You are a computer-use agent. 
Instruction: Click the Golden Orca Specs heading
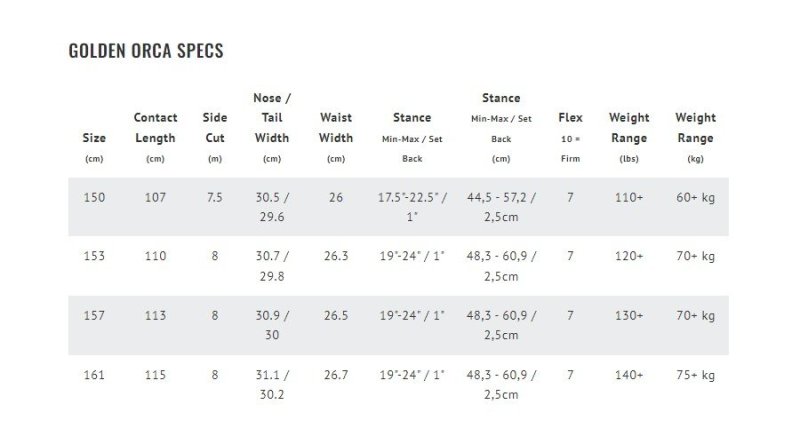(x=145, y=51)
